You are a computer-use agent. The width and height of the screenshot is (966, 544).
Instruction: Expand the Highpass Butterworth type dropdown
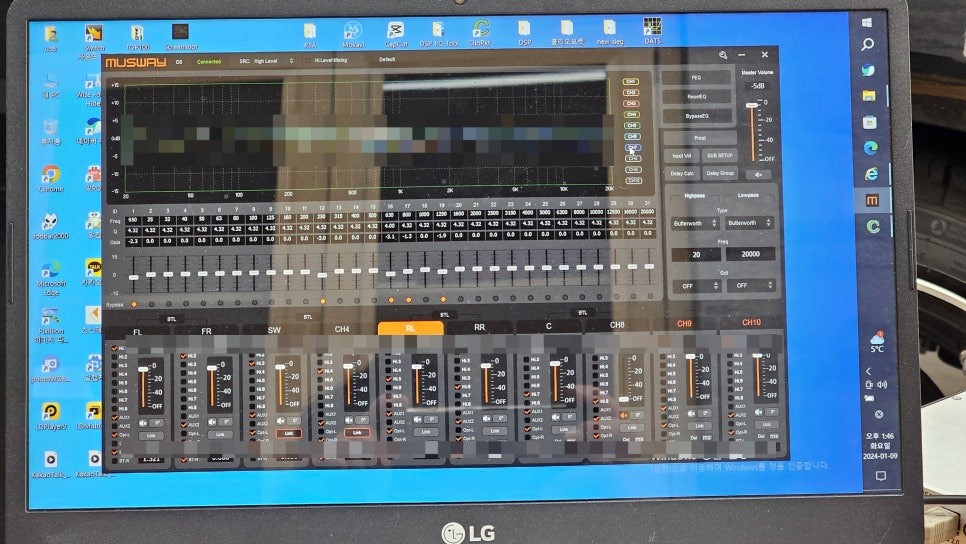[695, 223]
